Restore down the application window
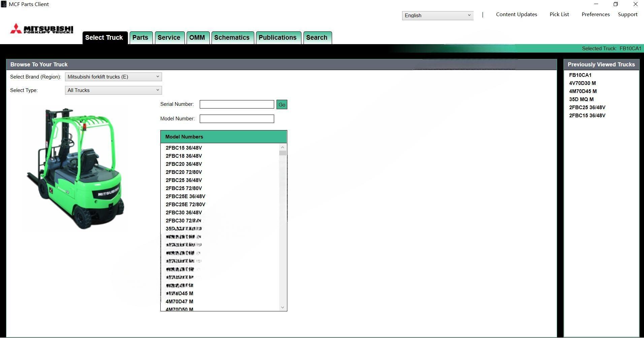The height and width of the screenshot is (338, 644). tap(616, 4)
